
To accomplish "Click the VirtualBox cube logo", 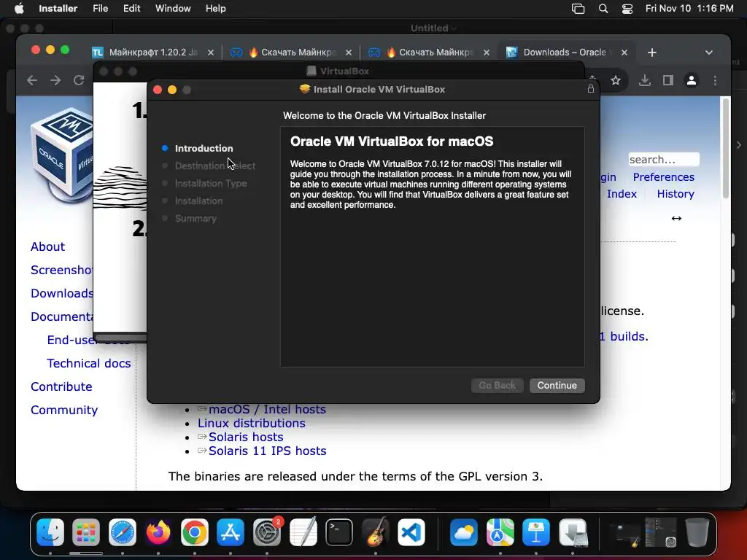I will pyautogui.click(x=62, y=155).
